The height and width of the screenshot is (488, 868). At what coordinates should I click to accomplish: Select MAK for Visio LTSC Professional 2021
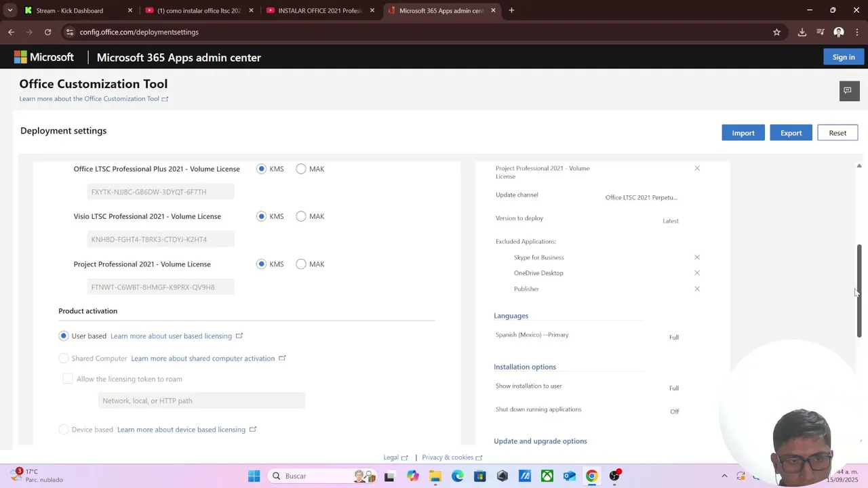(301, 216)
